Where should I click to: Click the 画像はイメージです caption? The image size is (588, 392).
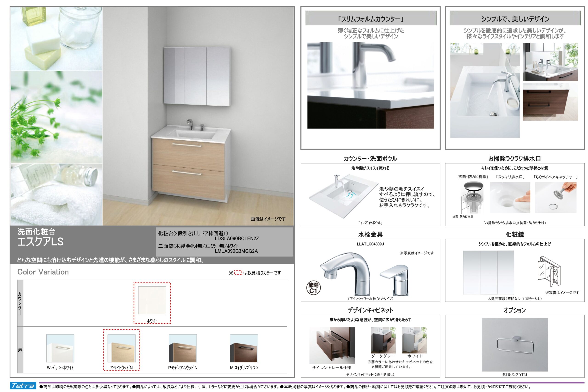click(x=268, y=219)
